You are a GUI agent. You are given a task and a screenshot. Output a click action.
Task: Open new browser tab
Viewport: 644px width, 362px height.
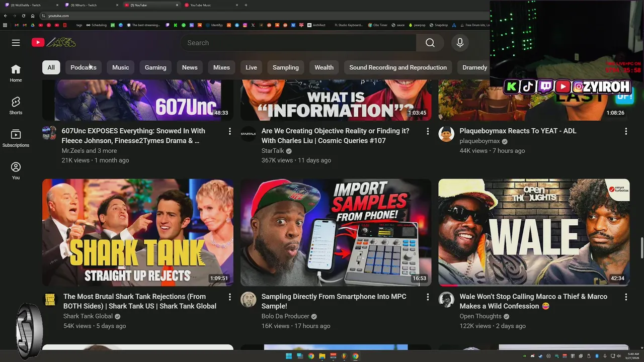(246, 5)
